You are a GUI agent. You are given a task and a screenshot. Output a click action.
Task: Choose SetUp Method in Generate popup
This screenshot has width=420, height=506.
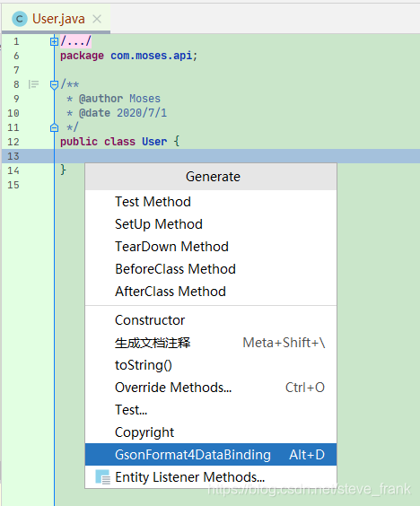pos(211,224)
